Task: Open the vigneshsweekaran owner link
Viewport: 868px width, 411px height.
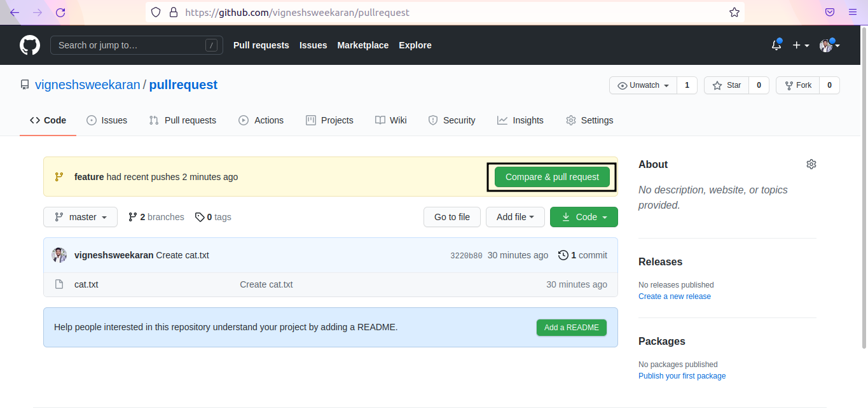Action: 88,85
